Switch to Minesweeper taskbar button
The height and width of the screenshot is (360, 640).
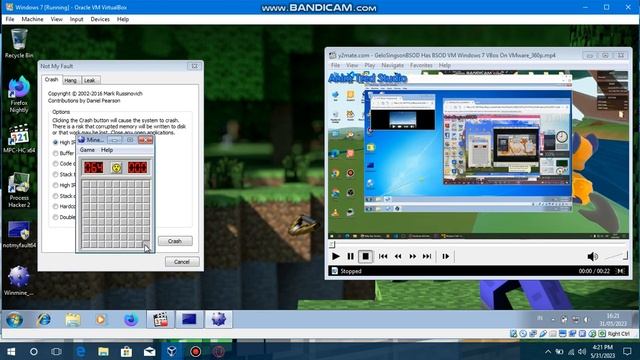tap(218, 320)
